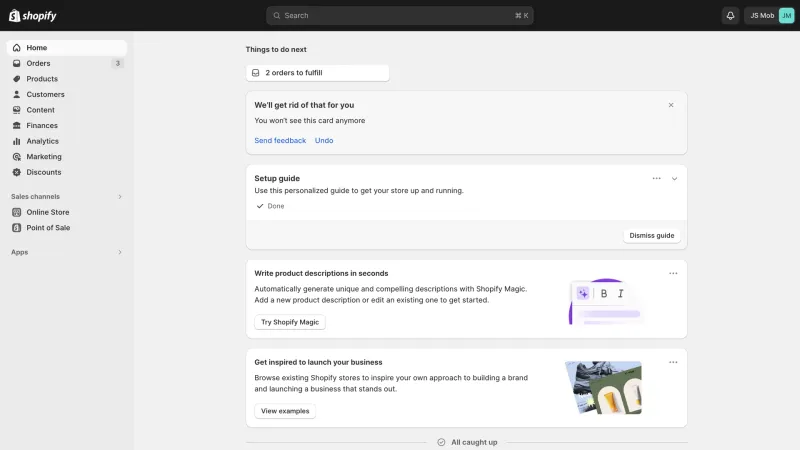Click into the Search field
This screenshot has height=450, width=800.
[x=399, y=16]
